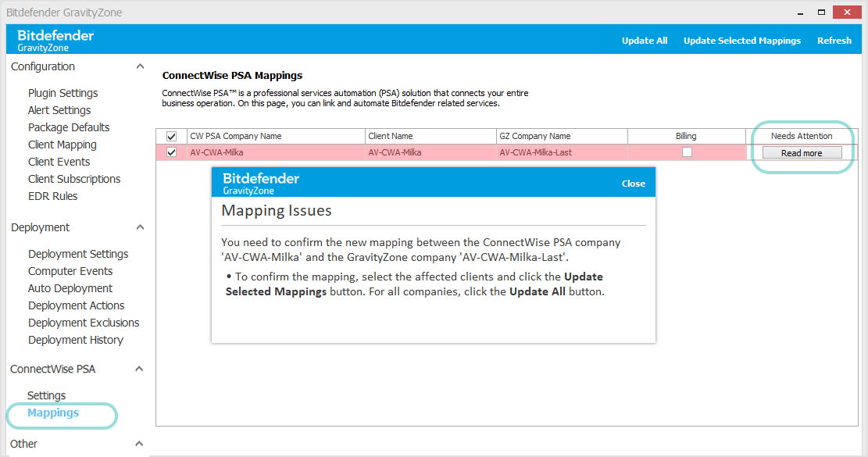Enable Billing for AV-CWA-Milka
868x457 pixels.
687,152
